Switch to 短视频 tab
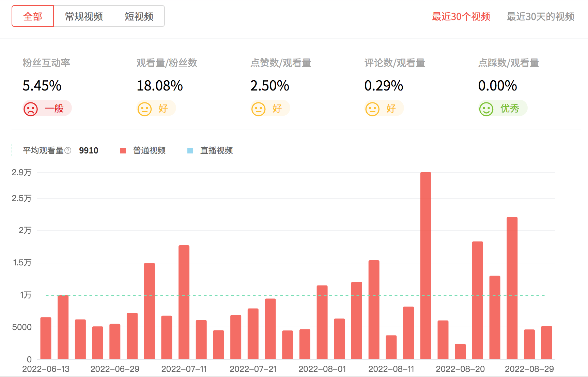The height and width of the screenshot is (377, 588). pos(139,16)
